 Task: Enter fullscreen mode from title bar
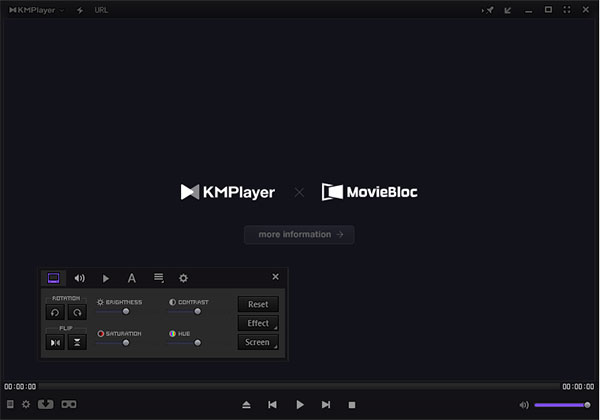(567, 10)
